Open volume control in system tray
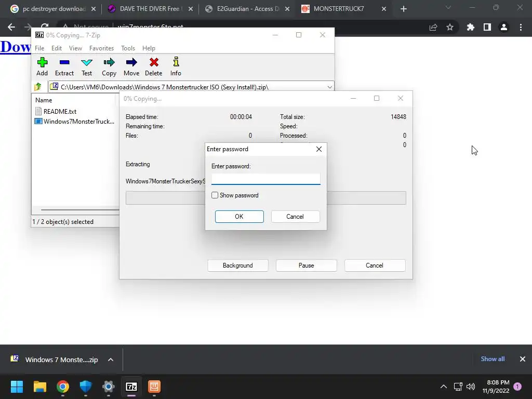The height and width of the screenshot is (399, 532). tap(471, 387)
